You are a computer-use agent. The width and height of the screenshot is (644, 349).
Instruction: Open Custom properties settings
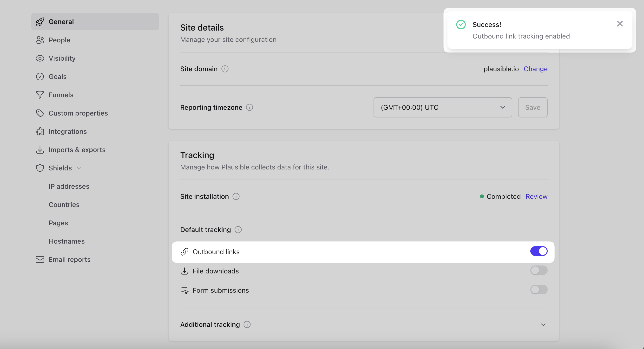[78, 113]
